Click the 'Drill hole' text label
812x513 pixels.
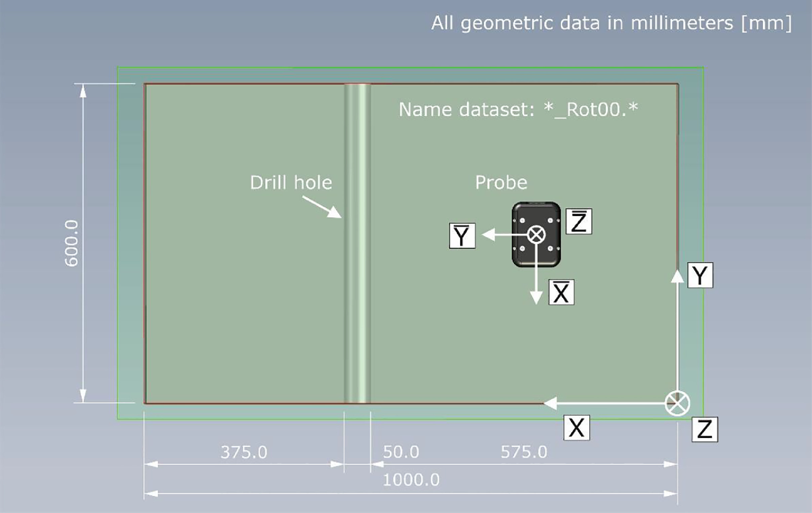click(291, 183)
